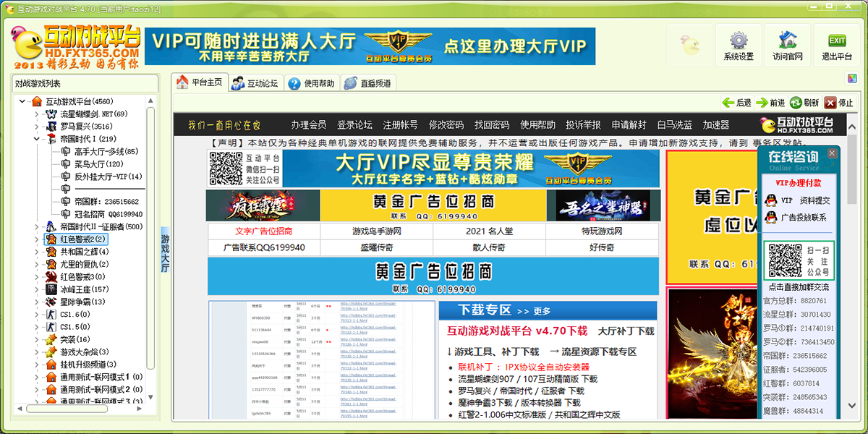This screenshot has height=434, width=868.
Task: Expand the CS1.5(0) node
Action: 38,327
